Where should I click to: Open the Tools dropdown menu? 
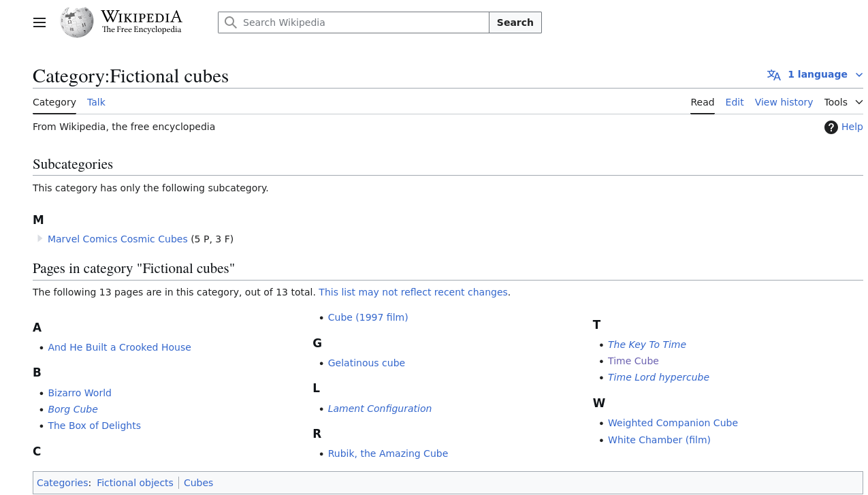point(843,102)
